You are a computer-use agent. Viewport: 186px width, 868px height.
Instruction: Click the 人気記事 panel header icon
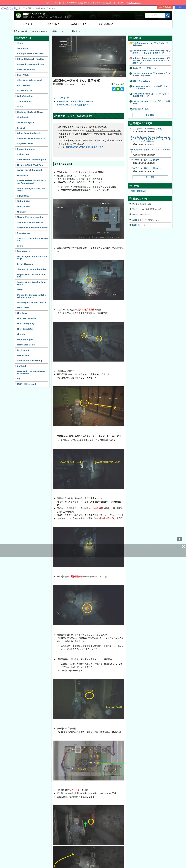[x=131, y=38]
